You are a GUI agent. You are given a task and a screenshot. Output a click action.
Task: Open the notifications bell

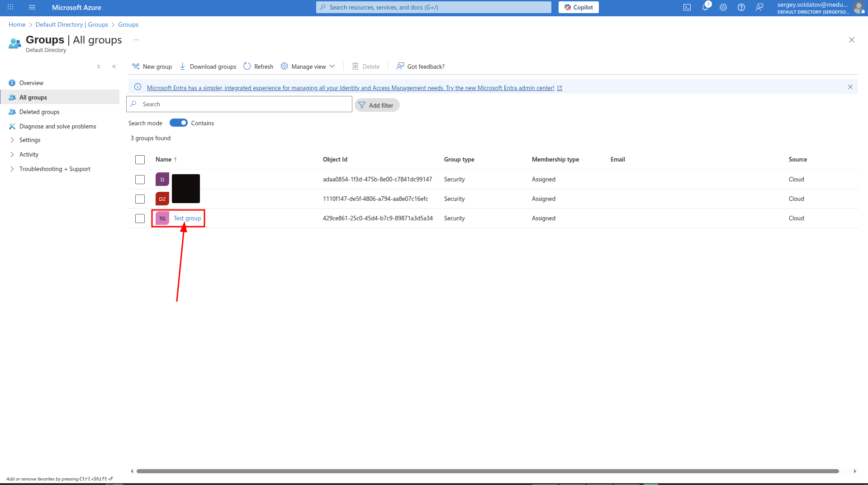(705, 7)
